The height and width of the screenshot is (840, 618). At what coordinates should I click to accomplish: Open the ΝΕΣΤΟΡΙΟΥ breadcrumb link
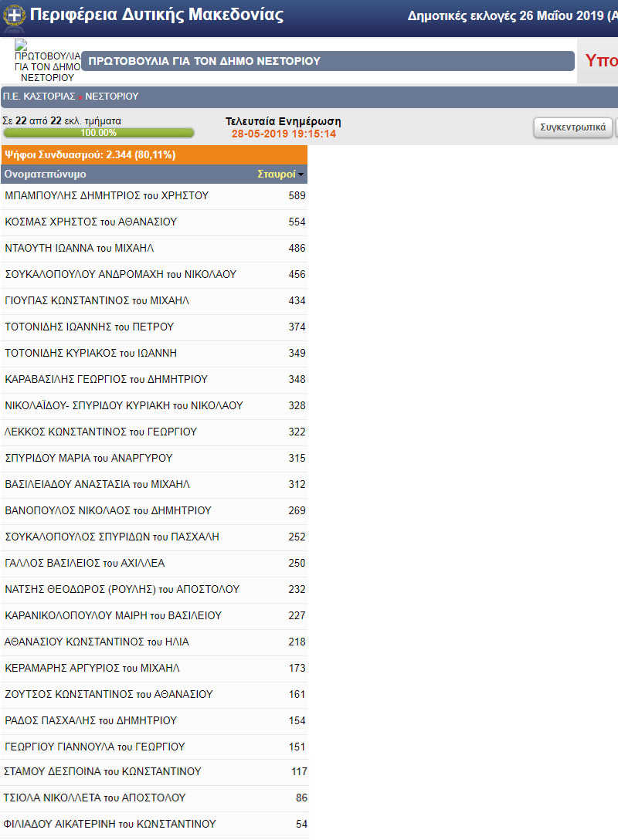tap(111, 97)
